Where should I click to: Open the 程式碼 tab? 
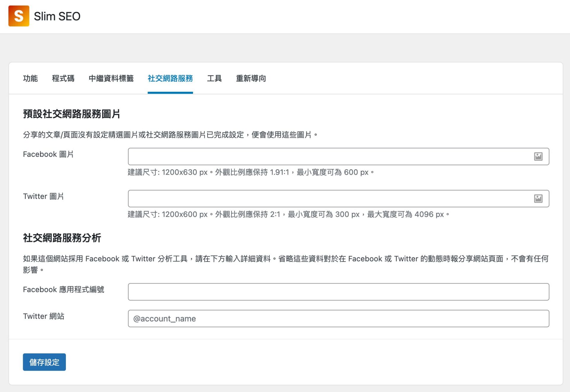pyautogui.click(x=63, y=78)
